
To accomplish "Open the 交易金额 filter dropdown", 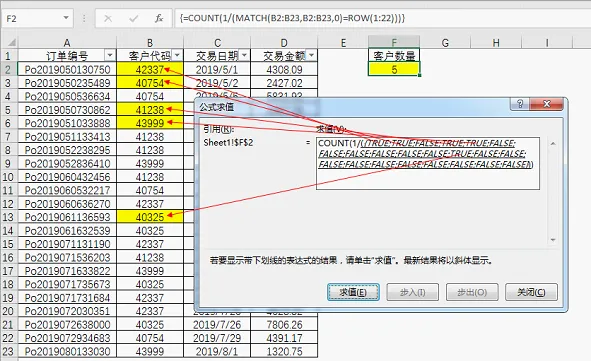I will coord(311,56).
